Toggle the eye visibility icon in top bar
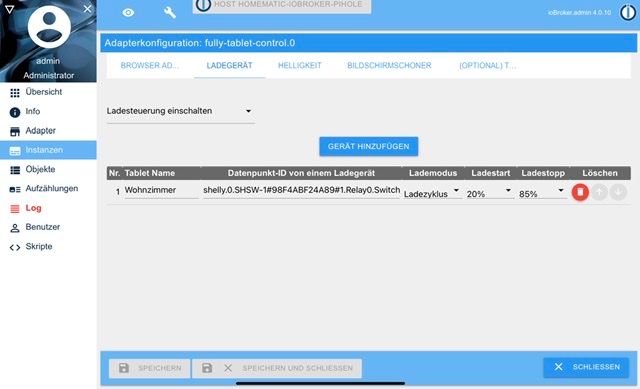 (x=128, y=13)
